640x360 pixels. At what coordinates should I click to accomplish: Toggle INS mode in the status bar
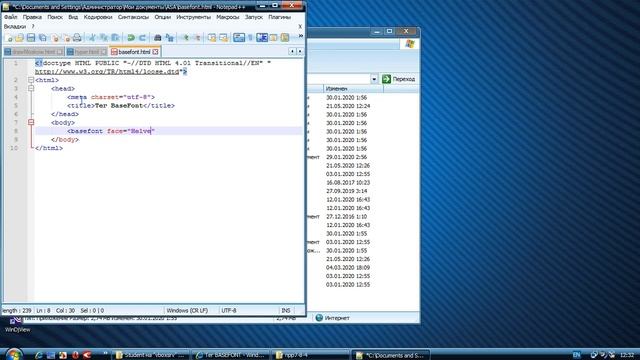coord(286,311)
